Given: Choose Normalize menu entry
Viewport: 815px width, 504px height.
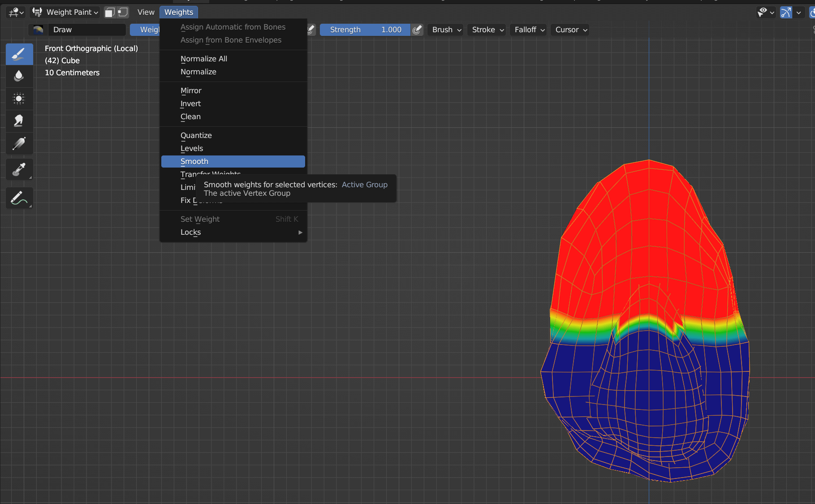Looking at the screenshot, I should pyautogui.click(x=233, y=72).
